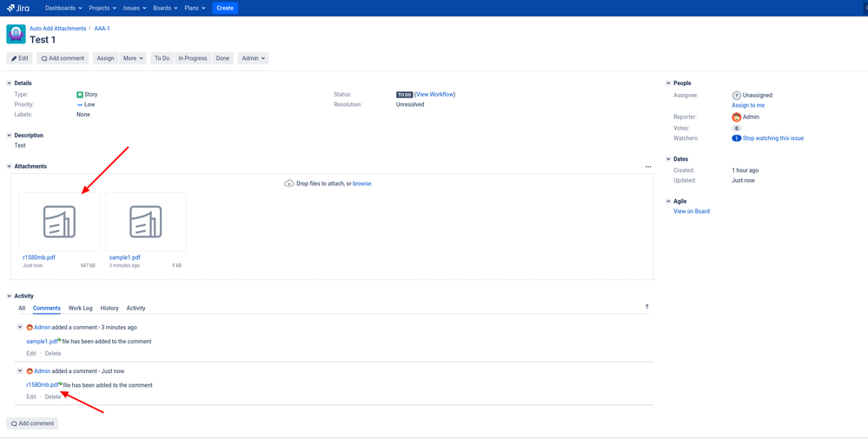Click the watchers count badge

[736, 138]
